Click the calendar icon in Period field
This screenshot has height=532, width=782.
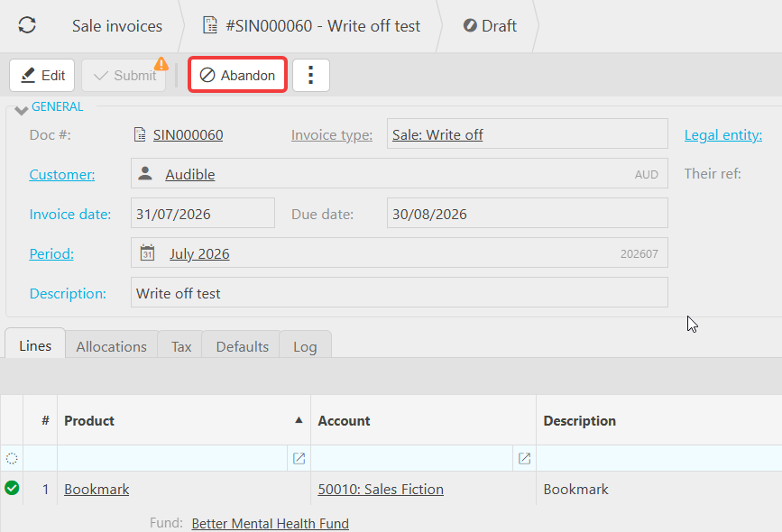pyautogui.click(x=147, y=252)
